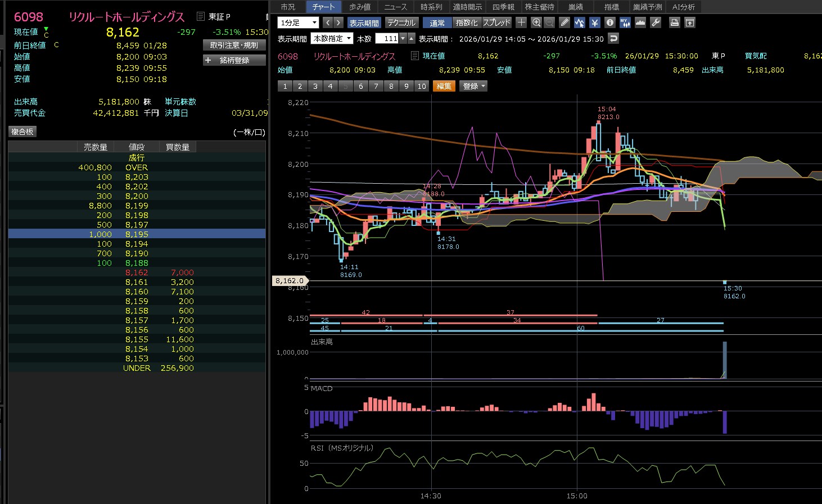Expand the 登録 dropdown button
The image size is (822, 504).
473,86
